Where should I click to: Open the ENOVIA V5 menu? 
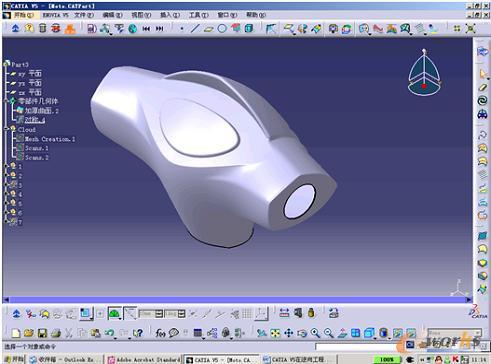(56, 15)
